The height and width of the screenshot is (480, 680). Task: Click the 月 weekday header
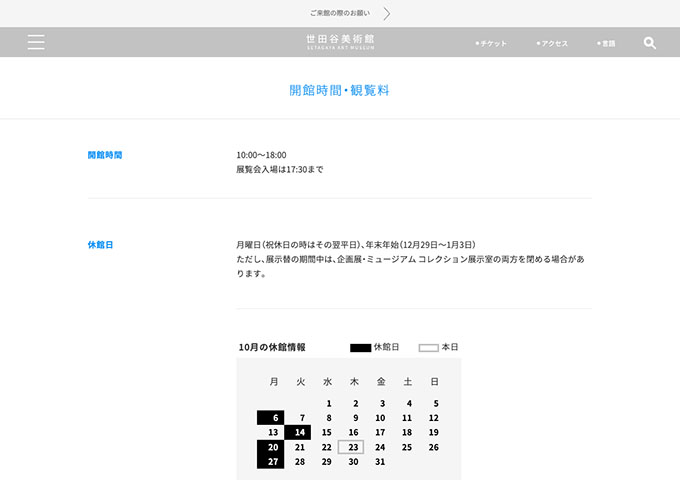274,382
